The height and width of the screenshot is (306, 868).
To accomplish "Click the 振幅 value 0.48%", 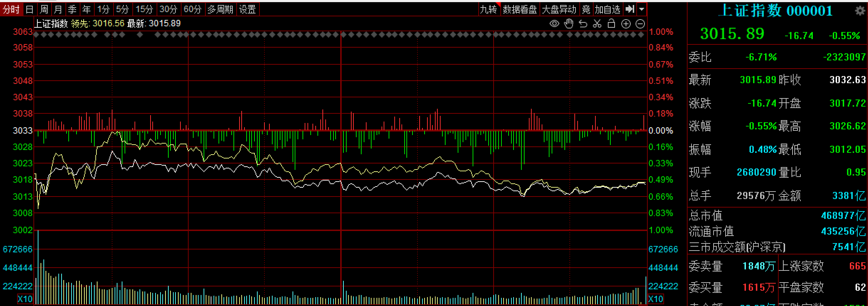I will (763, 149).
